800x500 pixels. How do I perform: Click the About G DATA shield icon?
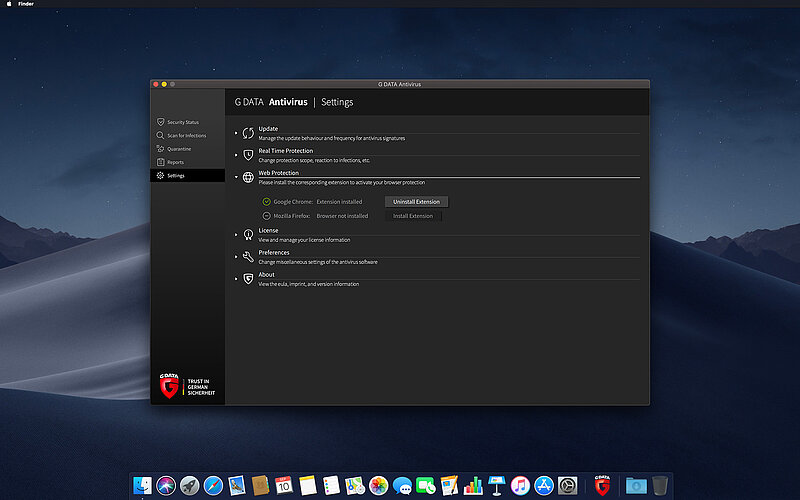(x=248, y=278)
